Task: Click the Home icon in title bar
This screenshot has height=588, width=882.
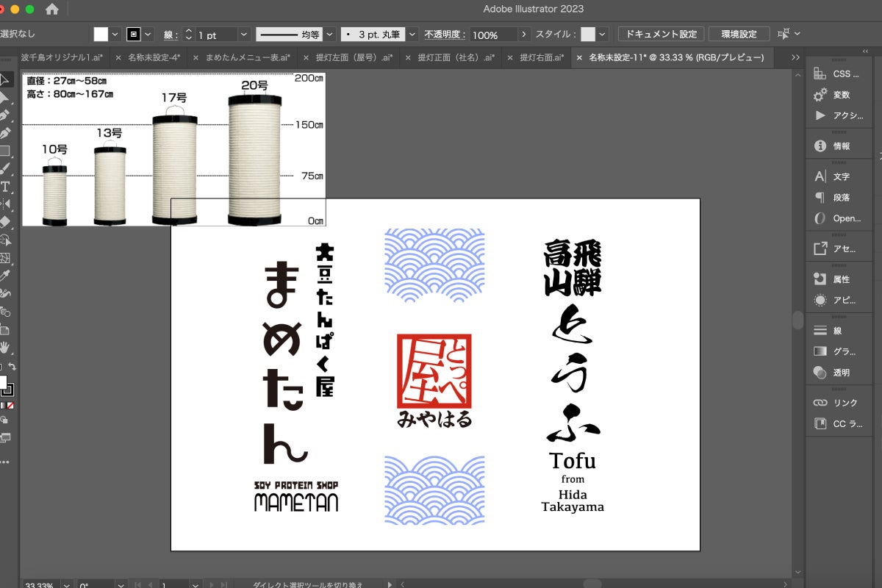Action: [52, 10]
